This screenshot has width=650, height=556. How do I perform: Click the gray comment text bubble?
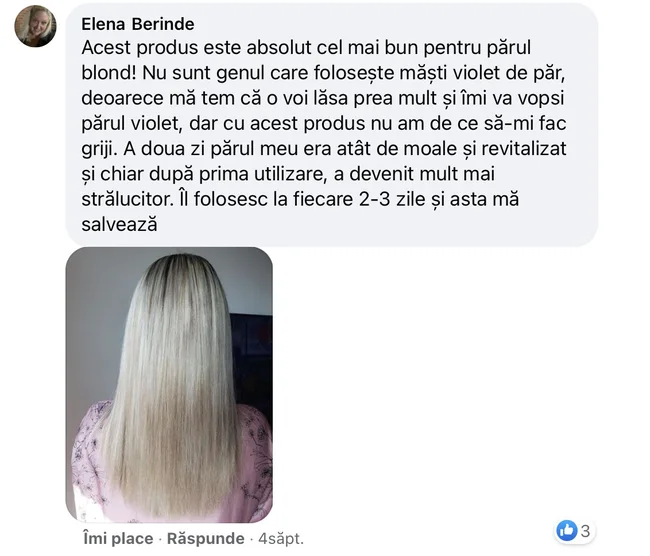pyautogui.click(x=332, y=125)
